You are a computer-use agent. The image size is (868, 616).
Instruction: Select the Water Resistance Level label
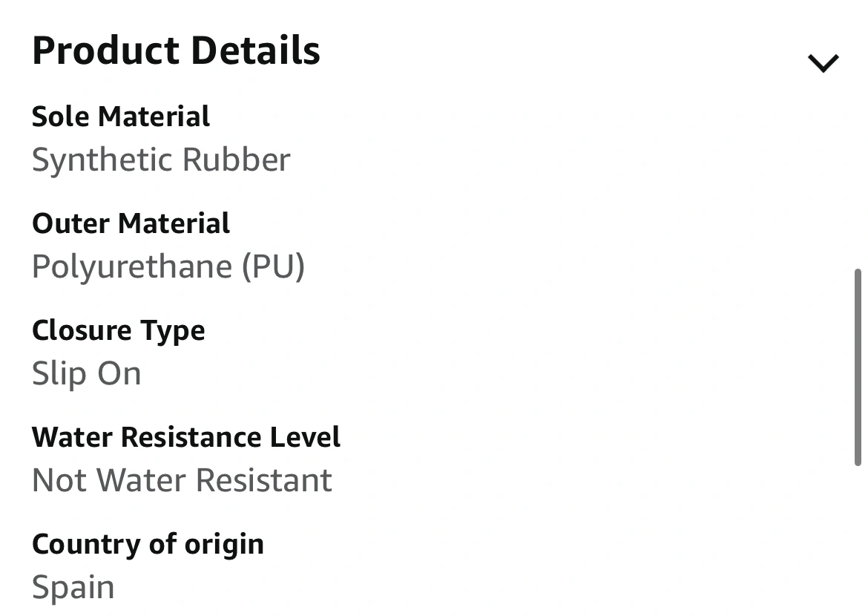(186, 437)
